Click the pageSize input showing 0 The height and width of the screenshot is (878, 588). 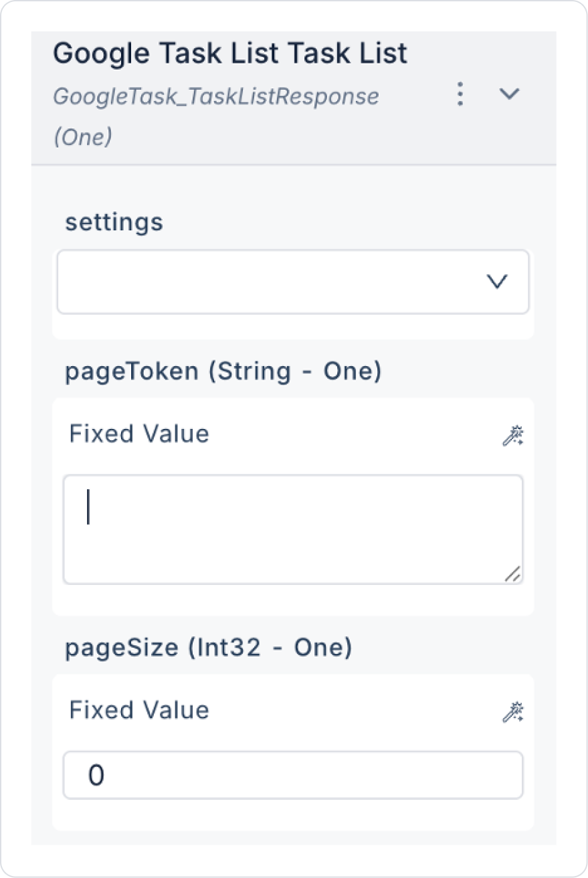293,775
